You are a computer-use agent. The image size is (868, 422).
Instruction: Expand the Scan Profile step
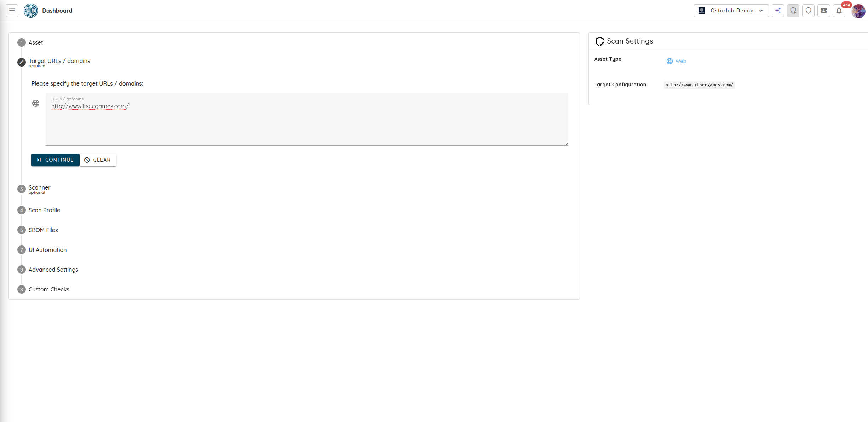pos(44,210)
